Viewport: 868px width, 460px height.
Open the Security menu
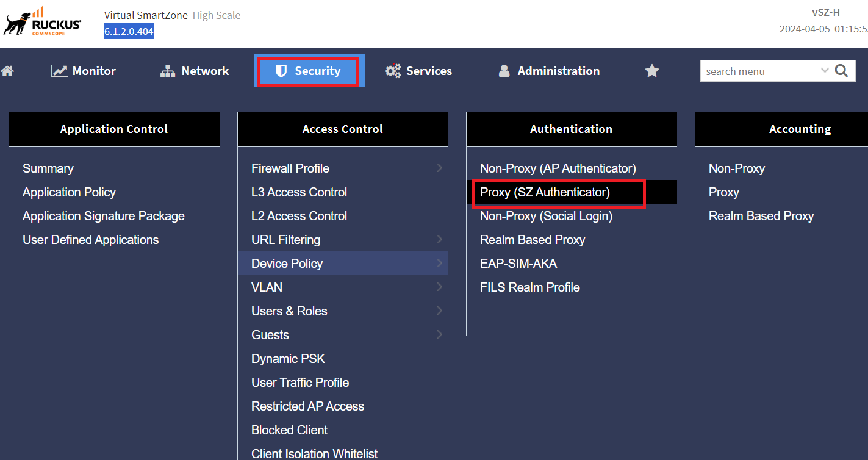[x=308, y=71]
